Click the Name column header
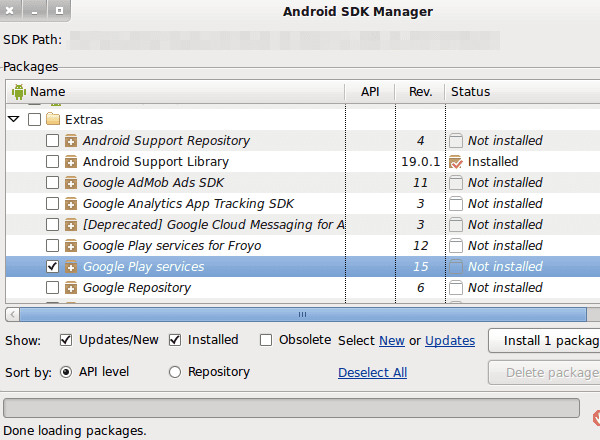Screen dimensions: 600x440 tap(175, 92)
